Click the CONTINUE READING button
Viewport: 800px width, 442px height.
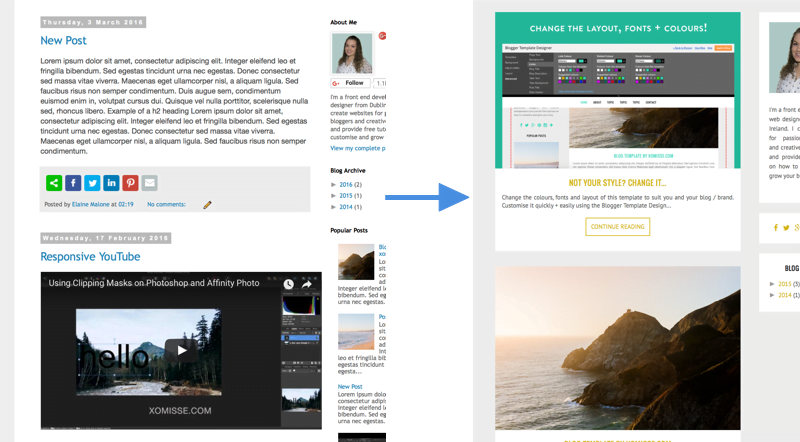(617, 227)
